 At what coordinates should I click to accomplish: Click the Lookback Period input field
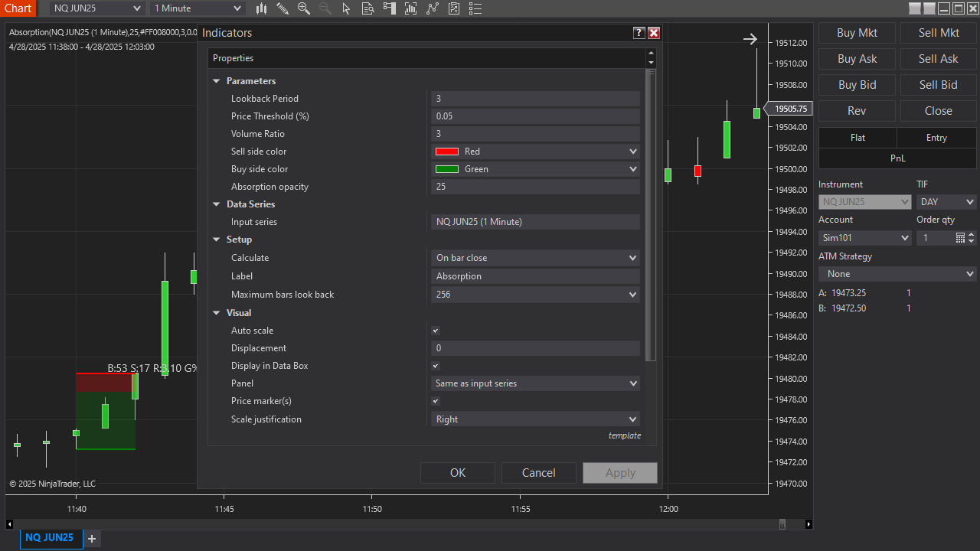[x=535, y=99]
